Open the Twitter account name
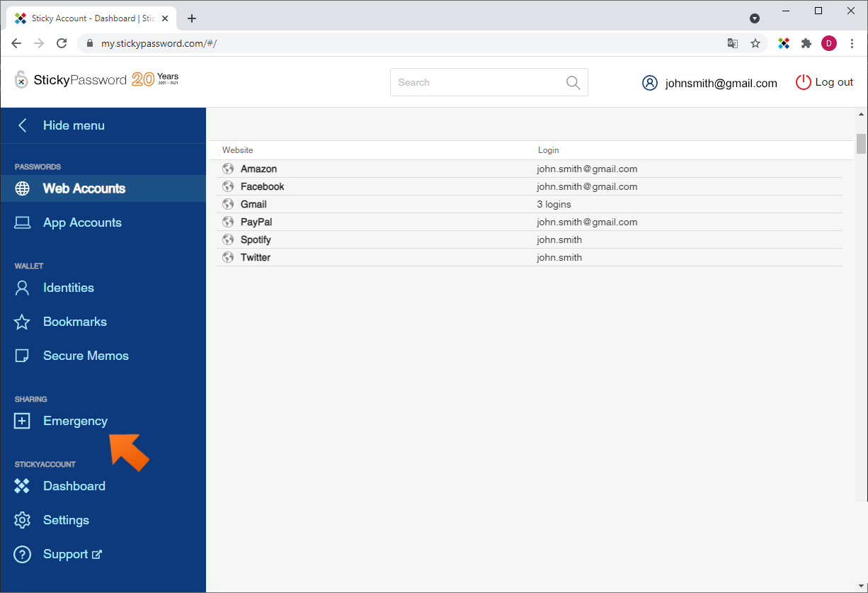Viewport: 868px width, 593px height. click(x=256, y=257)
